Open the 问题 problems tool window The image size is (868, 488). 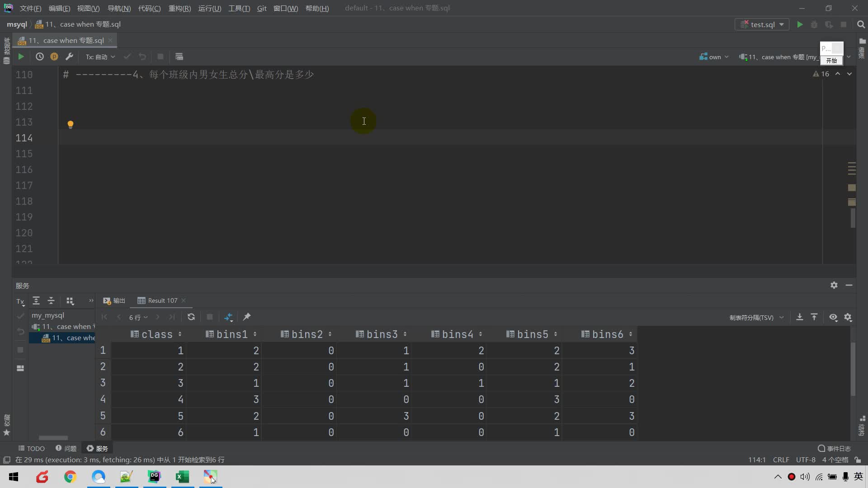click(66, 448)
